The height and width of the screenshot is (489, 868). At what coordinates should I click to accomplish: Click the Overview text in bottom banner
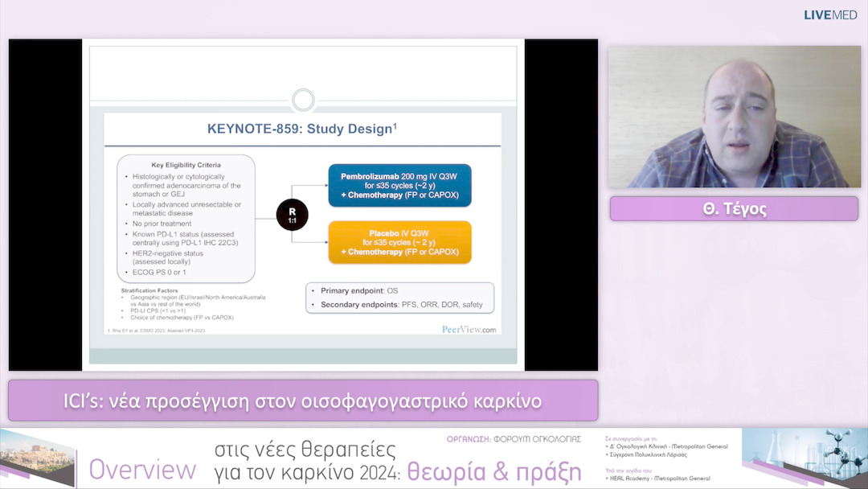(142, 471)
